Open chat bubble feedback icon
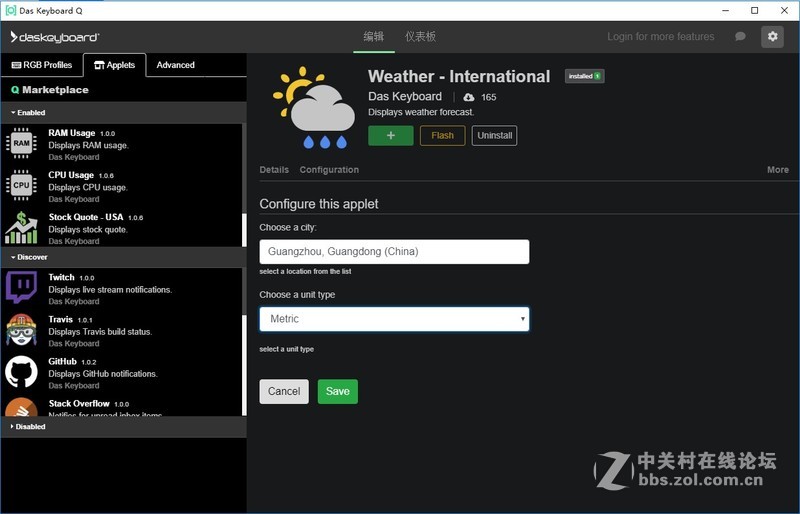The width and height of the screenshot is (800, 514). (740, 36)
